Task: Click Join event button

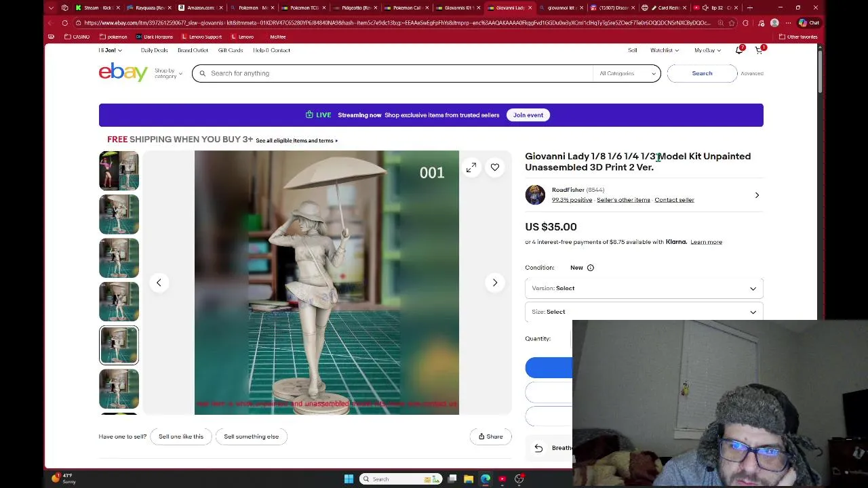Action: pyautogui.click(x=528, y=115)
